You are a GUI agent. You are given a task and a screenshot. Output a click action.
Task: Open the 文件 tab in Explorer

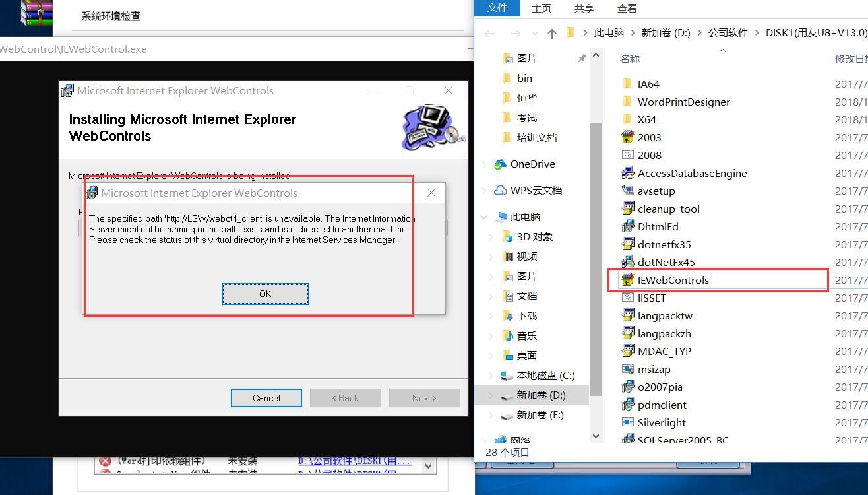click(x=497, y=8)
